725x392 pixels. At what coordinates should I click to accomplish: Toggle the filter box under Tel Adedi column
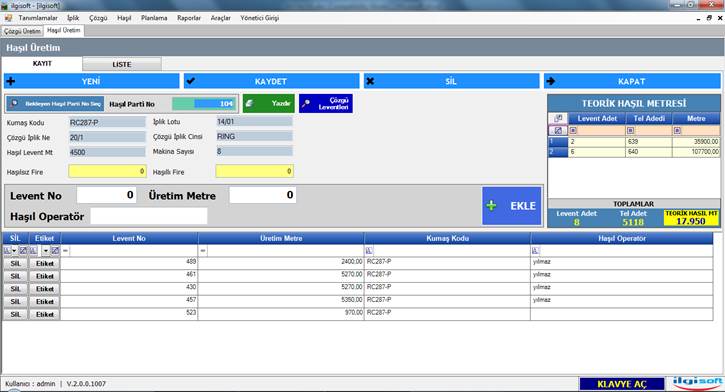630,131
